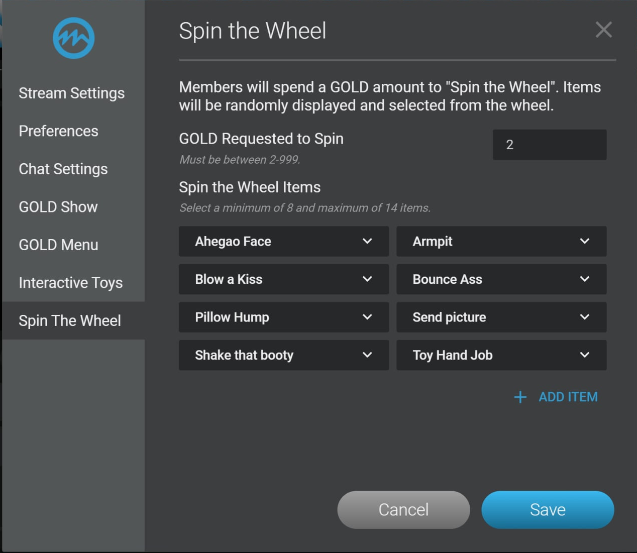Save the Spin the Wheel settings
Image resolution: width=637 pixels, height=553 pixels.
coord(547,510)
